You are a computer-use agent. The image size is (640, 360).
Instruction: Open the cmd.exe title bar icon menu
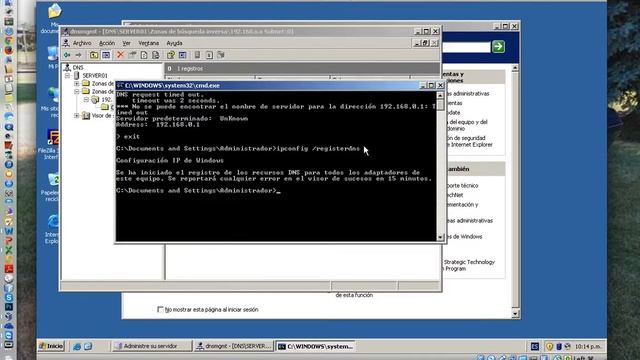pos(120,85)
